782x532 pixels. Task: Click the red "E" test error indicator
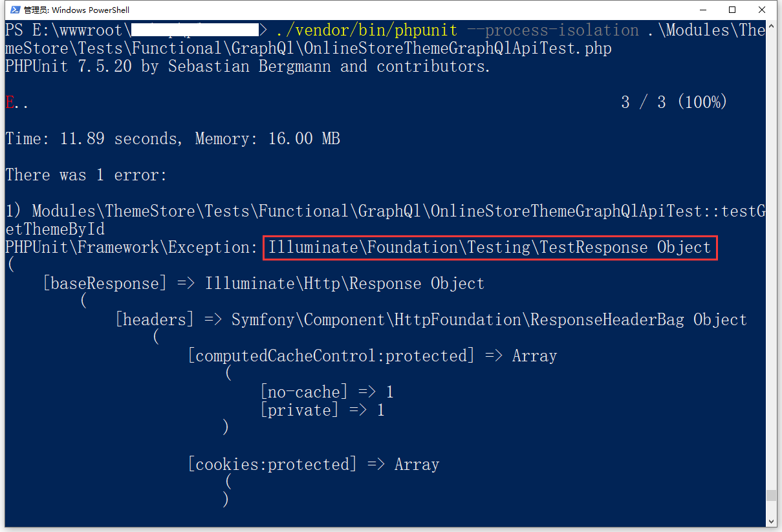click(9, 103)
